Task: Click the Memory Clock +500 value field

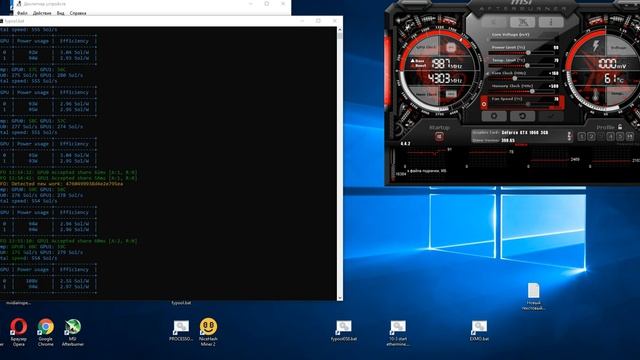Action: 554,86
